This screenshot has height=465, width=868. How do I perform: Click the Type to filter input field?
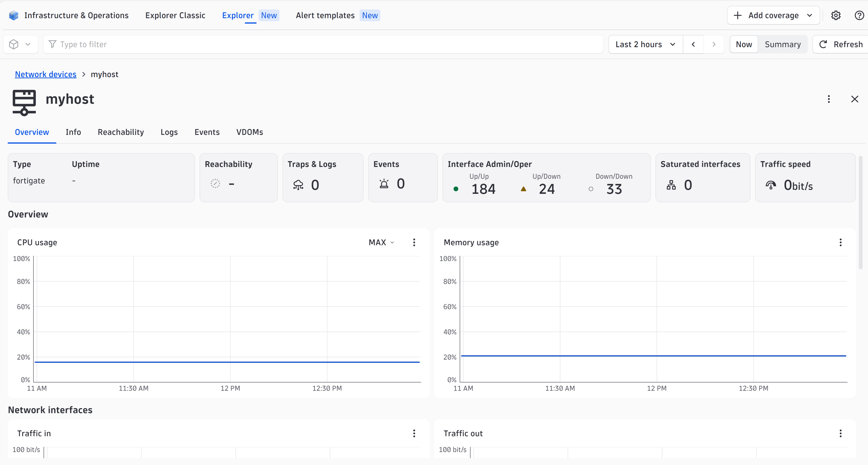[323, 45]
